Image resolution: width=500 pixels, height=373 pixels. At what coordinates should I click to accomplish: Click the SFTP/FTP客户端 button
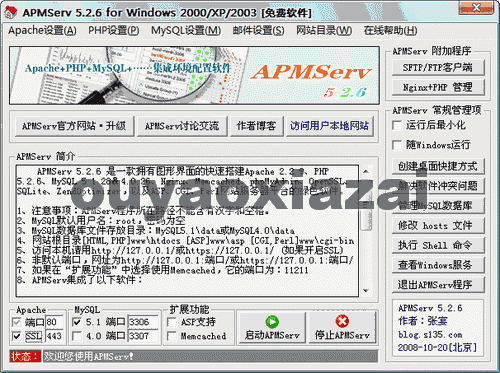[x=438, y=68]
